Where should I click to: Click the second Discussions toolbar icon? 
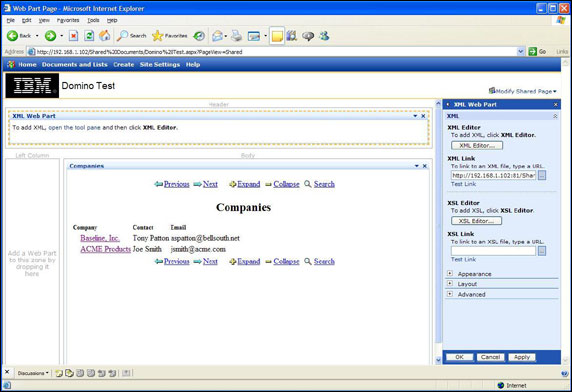[x=69, y=373]
